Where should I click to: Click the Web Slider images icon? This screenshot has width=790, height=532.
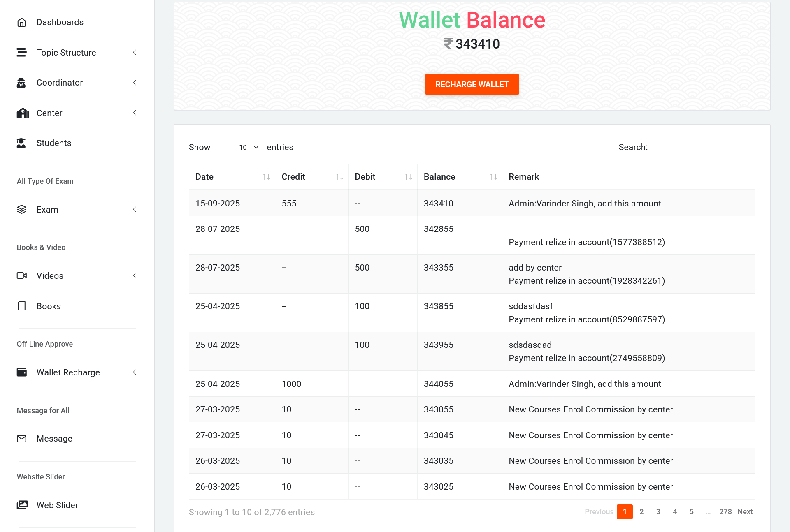22,505
